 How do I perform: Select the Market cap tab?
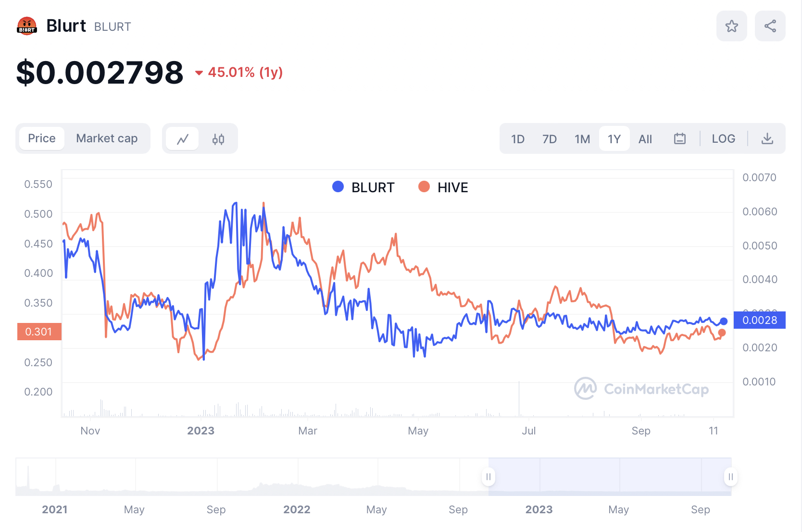(x=107, y=138)
